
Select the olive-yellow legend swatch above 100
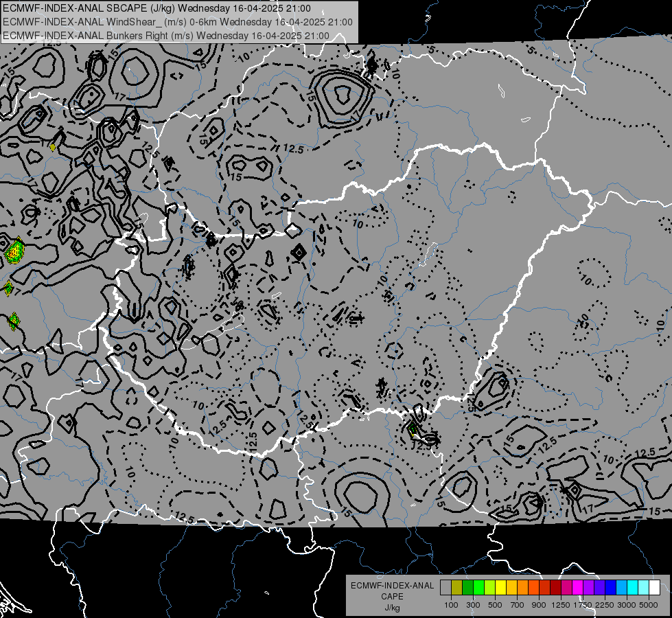pyautogui.click(x=456, y=588)
